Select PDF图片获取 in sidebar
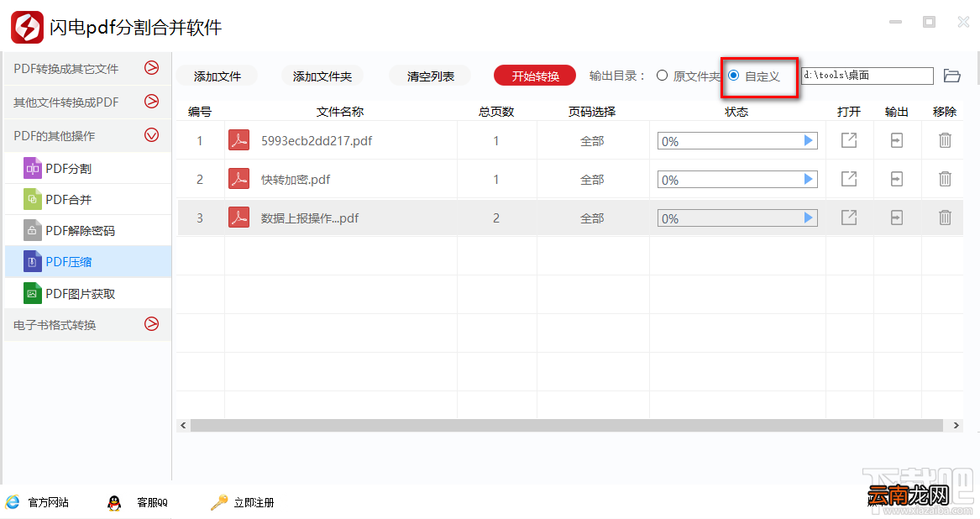Screen dimensions: 980x519 point(88,293)
